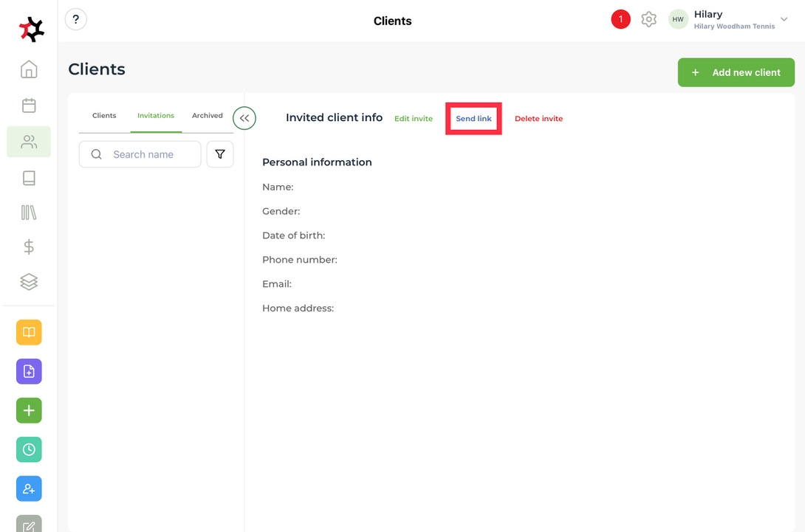This screenshot has height=532, width=805.
Task: Click the Send link option
Action: pyautogui.click(x=473, y=119)
